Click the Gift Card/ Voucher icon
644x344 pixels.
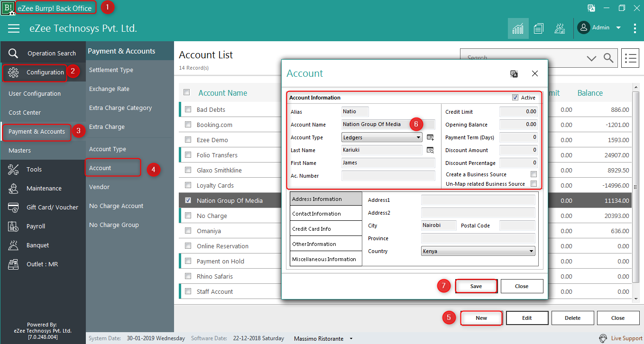pos(13,207)
